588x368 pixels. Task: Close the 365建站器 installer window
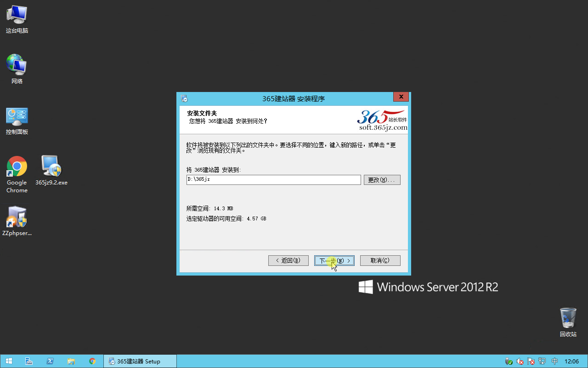(x=401, y=97)
